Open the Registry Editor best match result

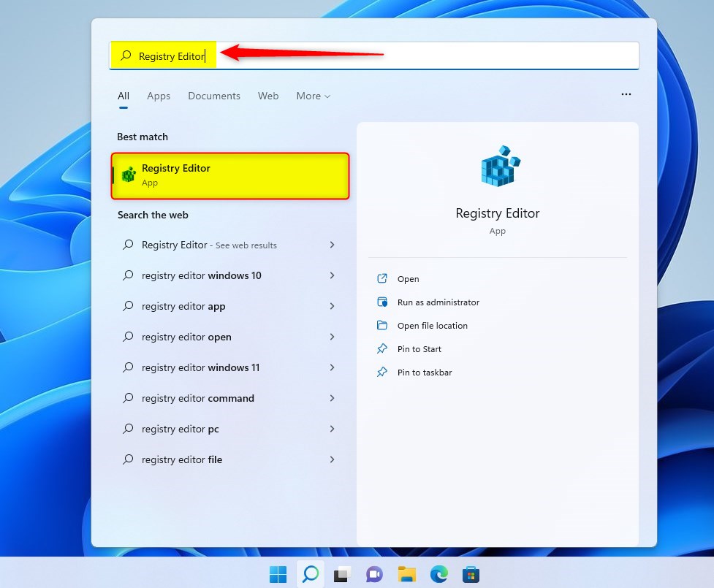tap(230, 176)
